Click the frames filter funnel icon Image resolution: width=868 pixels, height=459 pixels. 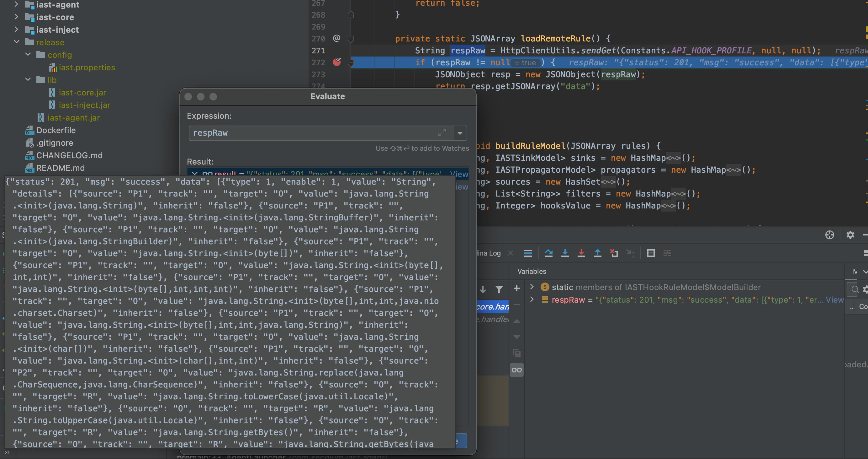(499, 289)
